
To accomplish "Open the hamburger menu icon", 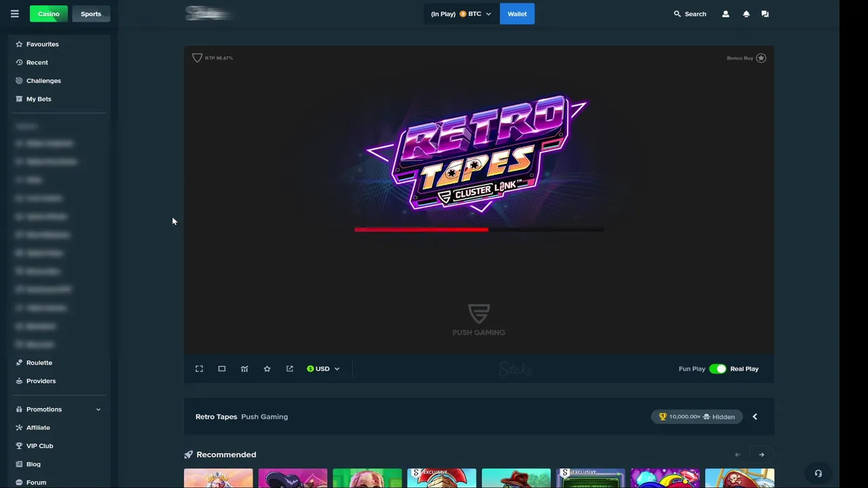I will point(14,14).
